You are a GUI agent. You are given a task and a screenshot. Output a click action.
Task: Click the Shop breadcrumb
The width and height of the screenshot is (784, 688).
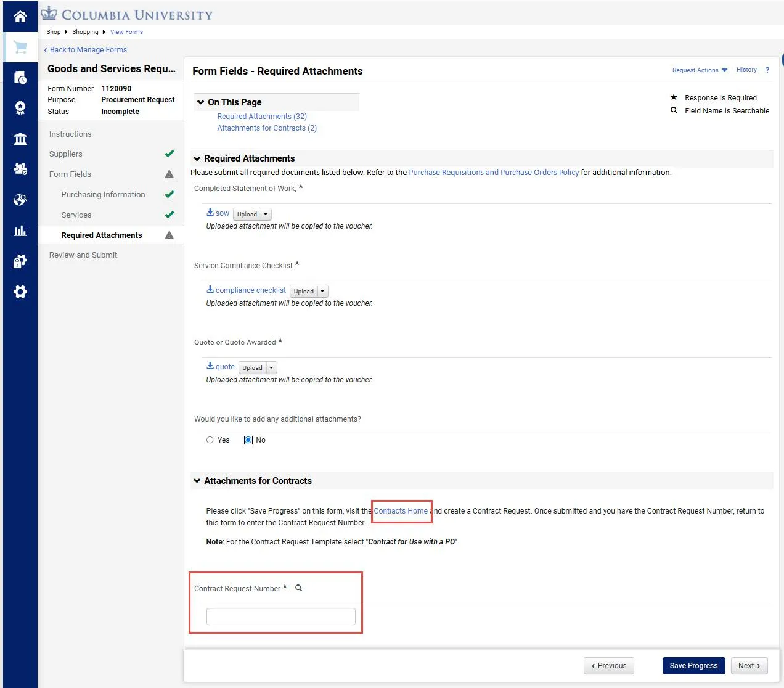coord(54,32)
